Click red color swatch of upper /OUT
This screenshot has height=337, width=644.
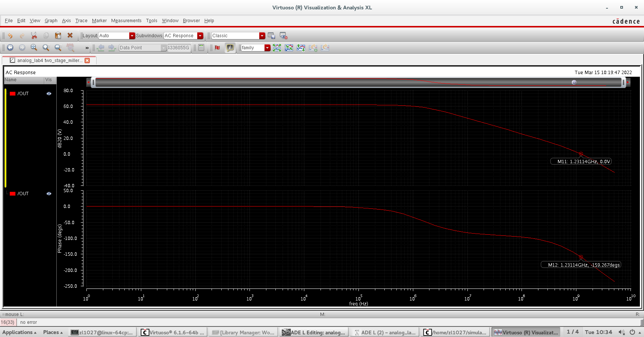click(13, 94)
